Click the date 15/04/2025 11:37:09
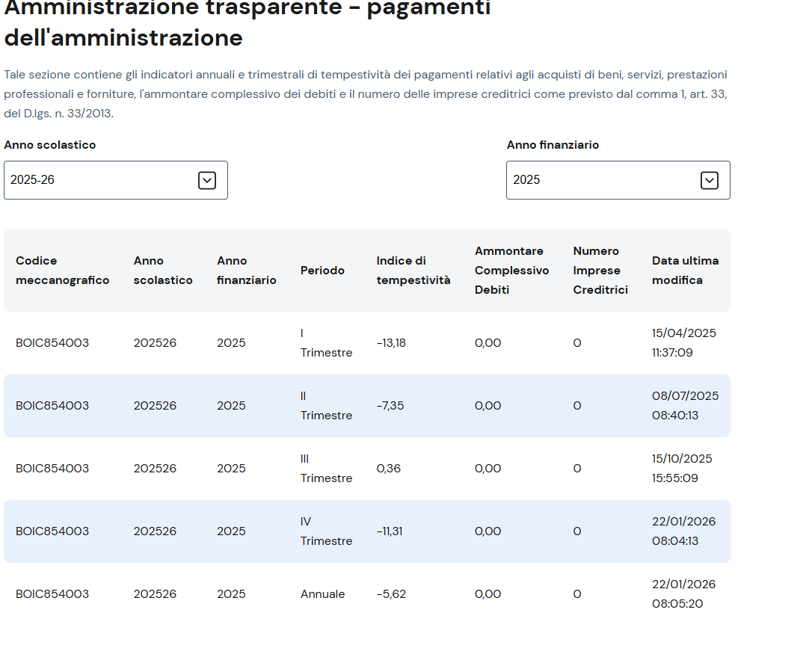This screenshot has height=657, width=812. coord(683,343)
